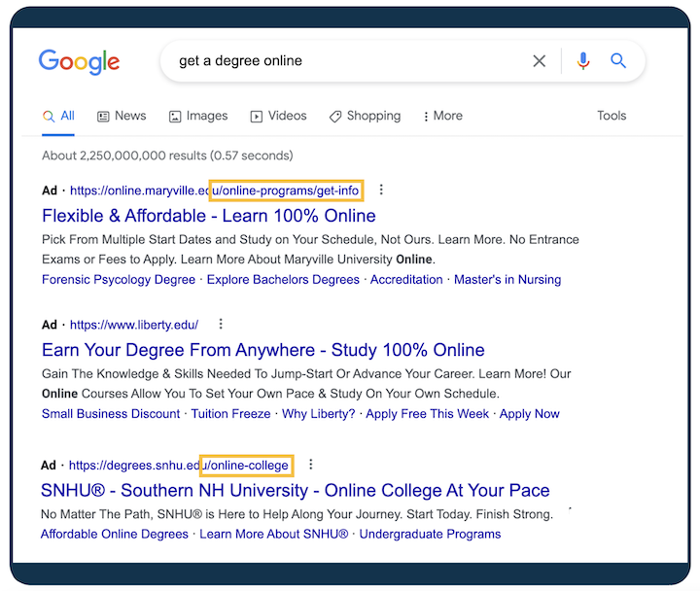Screen dimensions: 700x591
Task: Click the SNHU ad description text
Action: click(297, 514)
